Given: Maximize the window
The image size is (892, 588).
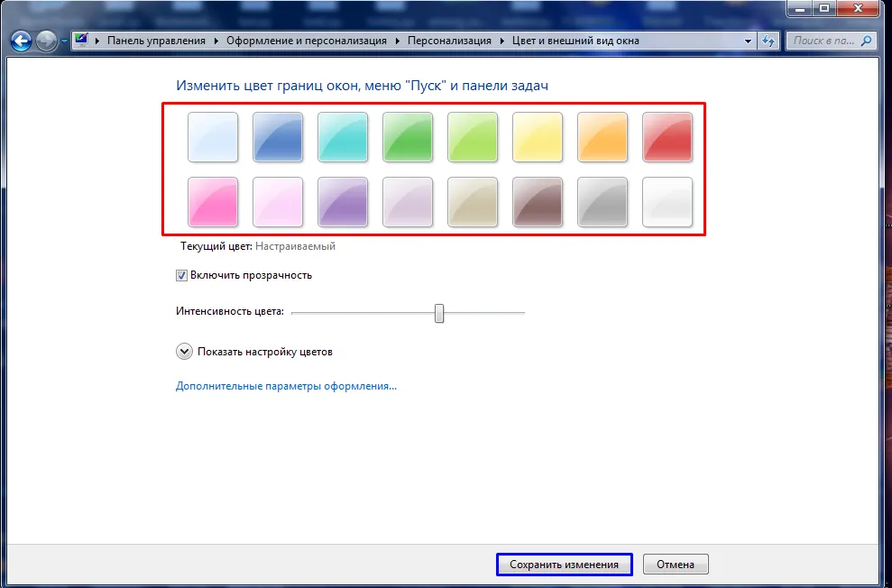Looking at the screenshot, I should click(823, 8).
